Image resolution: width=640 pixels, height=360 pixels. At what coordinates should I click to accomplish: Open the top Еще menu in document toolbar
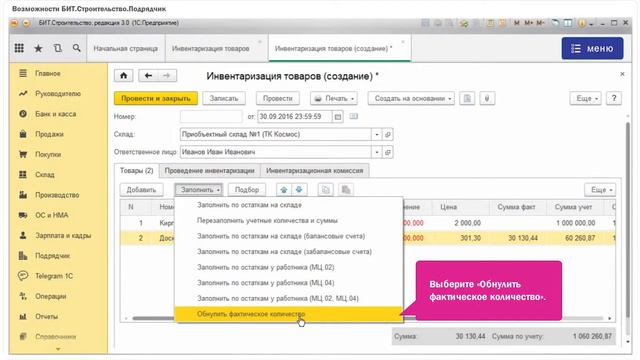coord(585,98)
